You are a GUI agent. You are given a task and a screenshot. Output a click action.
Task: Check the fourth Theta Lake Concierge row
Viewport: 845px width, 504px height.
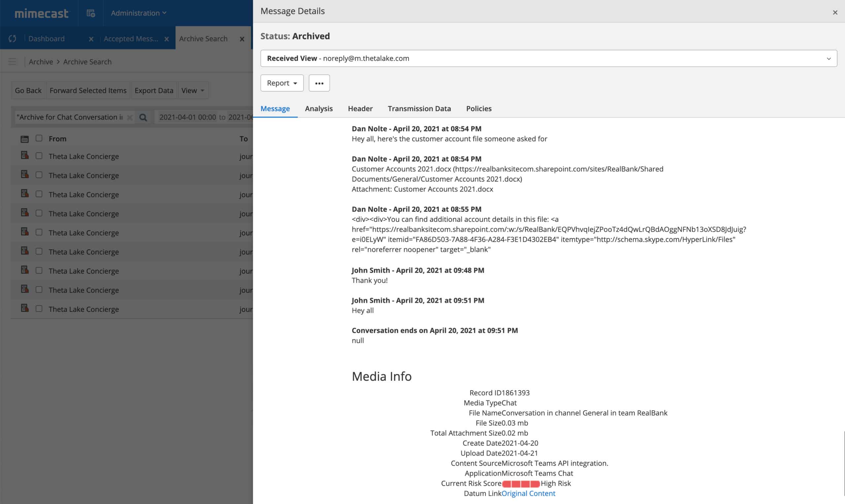click(x=39, y=213)
